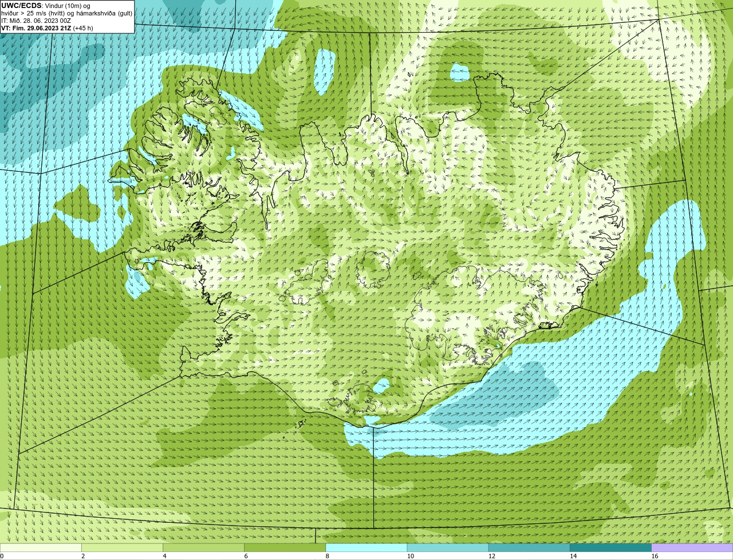Click the 10–12 m/s turquoise legend swatch
This screenshot has height=560, width=733.
point(448,547)
